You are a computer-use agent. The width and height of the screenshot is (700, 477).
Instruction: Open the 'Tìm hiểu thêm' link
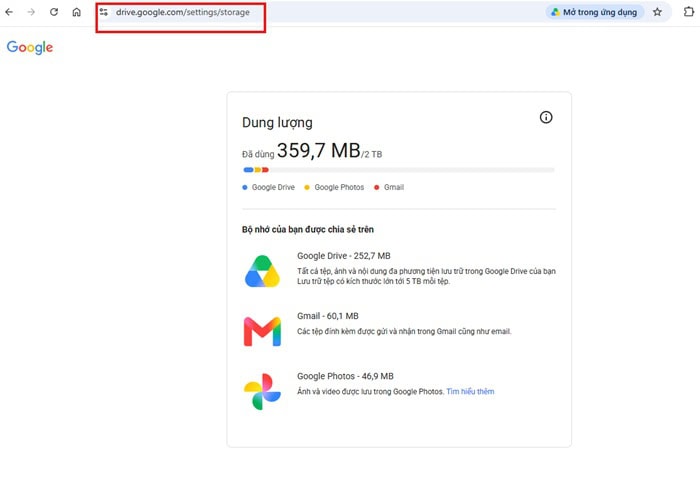[x=470, y=392]
